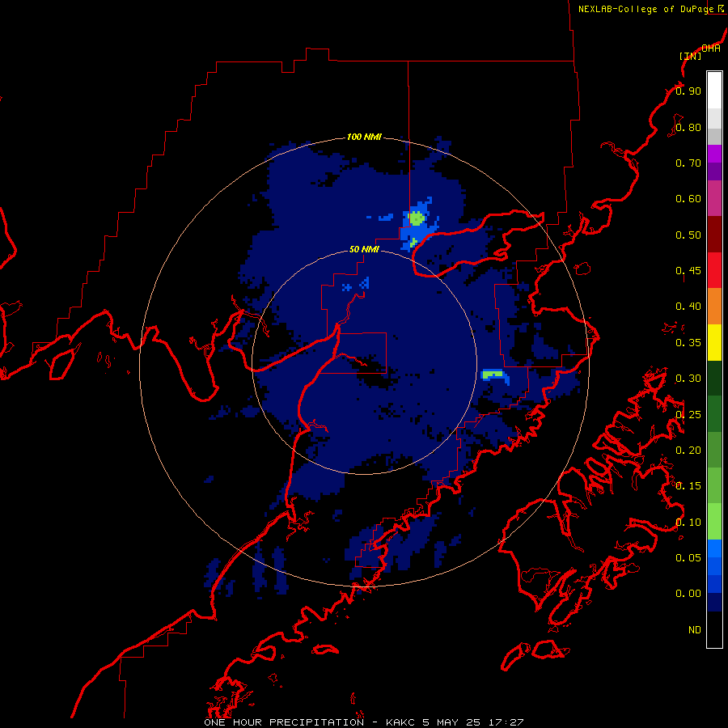Choose the lime green legend swatch
The image size is (728, 728).
click(714, 522)
